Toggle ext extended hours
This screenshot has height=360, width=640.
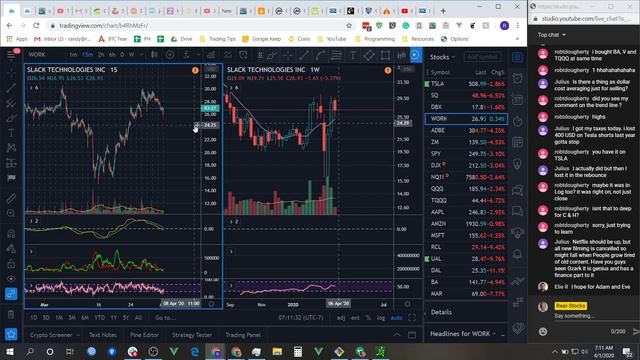[x=355, y=318]
